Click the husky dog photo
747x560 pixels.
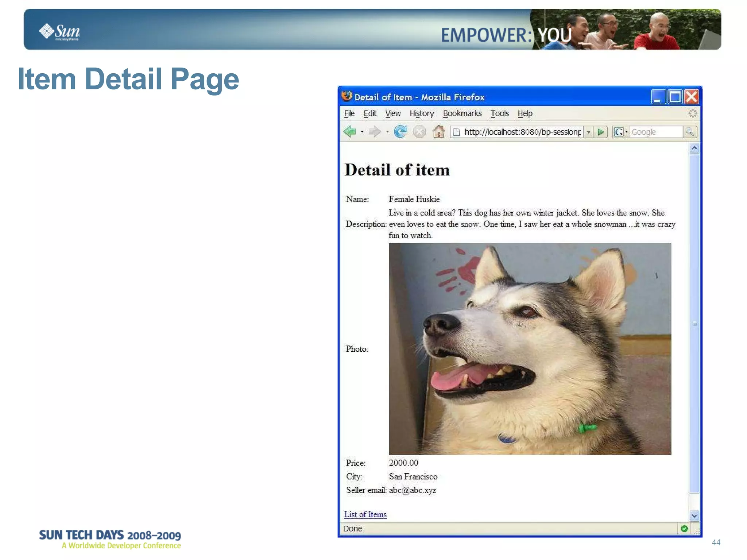[x=530, y=349]
